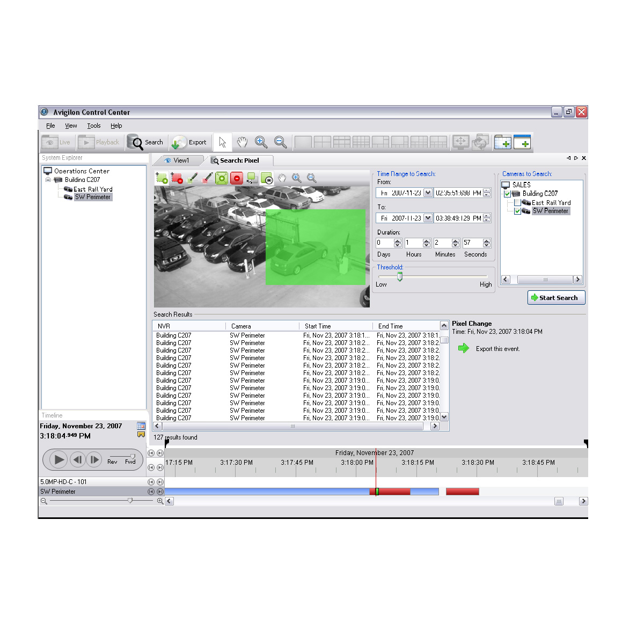
Task: Open a new window icon
Action: pos(522,142)
